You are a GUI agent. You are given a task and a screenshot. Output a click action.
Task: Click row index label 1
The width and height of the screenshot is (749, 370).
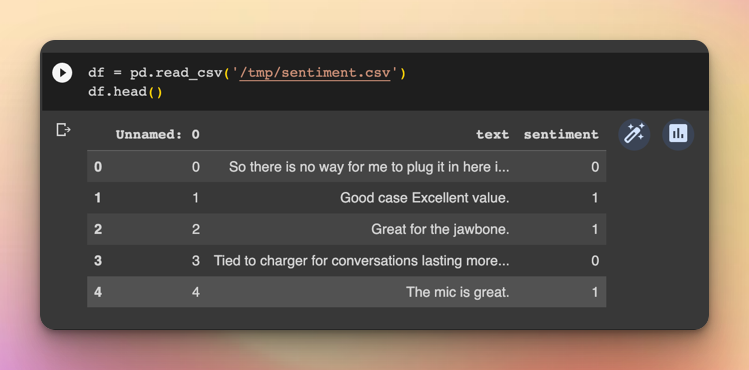[x=98, y=198]
